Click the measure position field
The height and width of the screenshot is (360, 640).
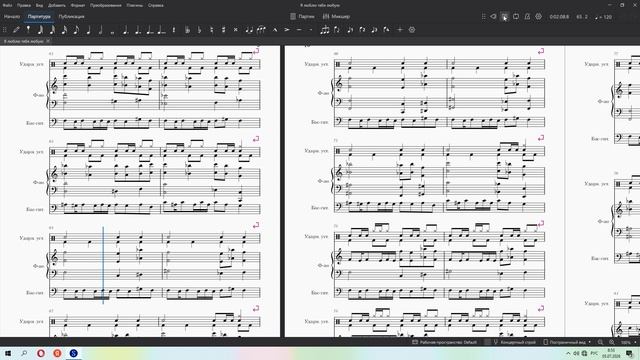pyautogui.click(x=582, y=17)
